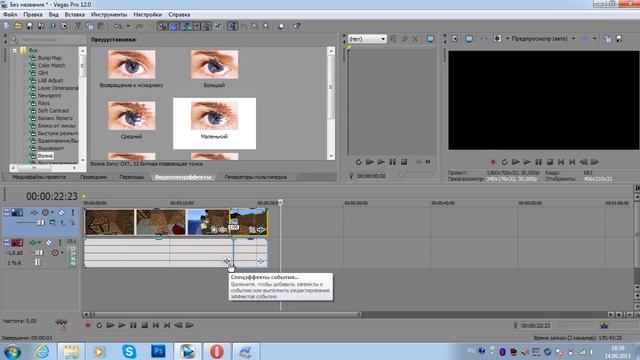This screenshot has width=640, height=360.
Task: Open the Файл menu
Action: (x=10, y=14)
